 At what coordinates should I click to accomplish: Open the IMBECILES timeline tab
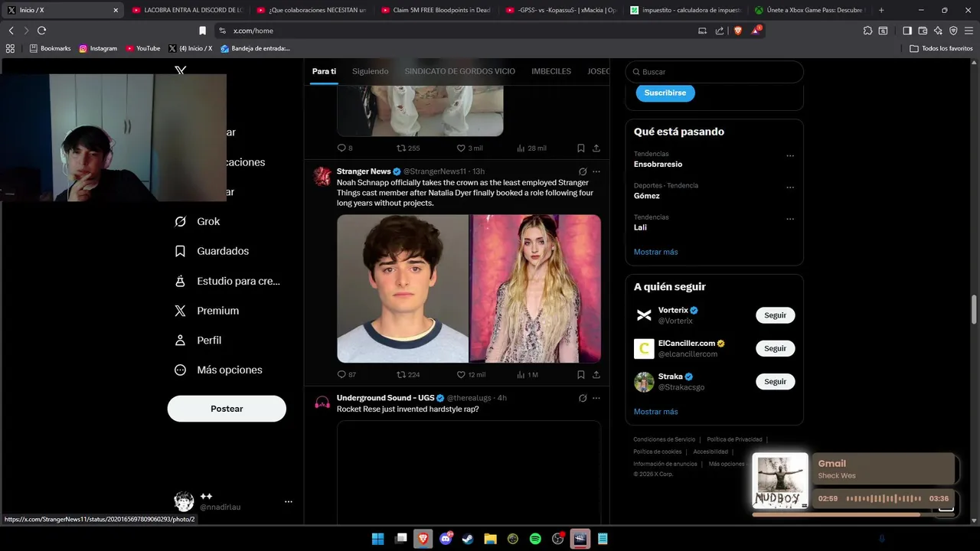coord(551,71)
